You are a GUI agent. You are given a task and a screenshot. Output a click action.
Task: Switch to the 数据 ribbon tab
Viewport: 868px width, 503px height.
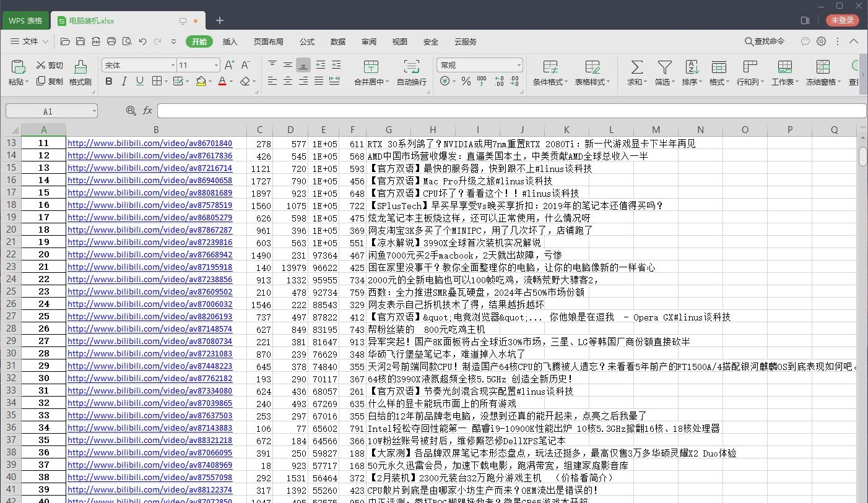338,41
